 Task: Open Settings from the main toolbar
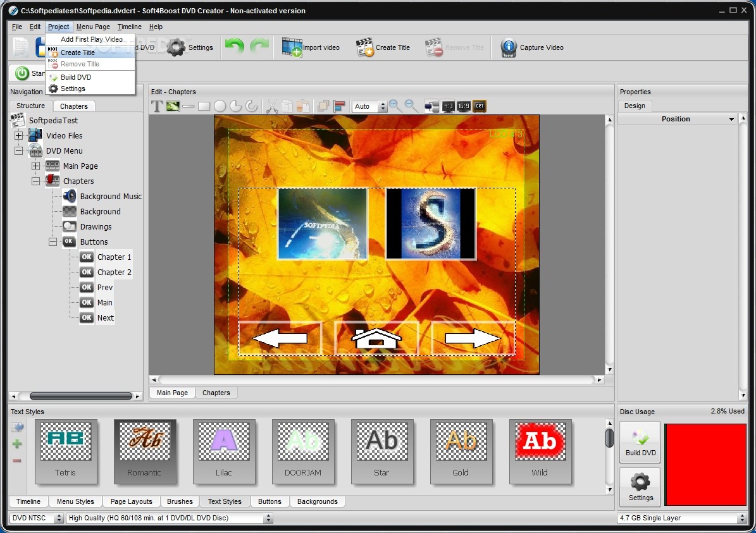point(190,47)
